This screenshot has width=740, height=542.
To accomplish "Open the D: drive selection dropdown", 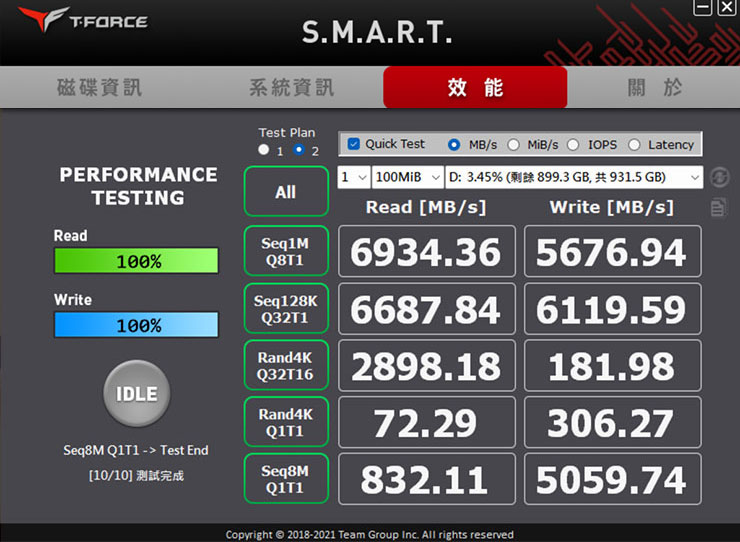I will point(574,177).
